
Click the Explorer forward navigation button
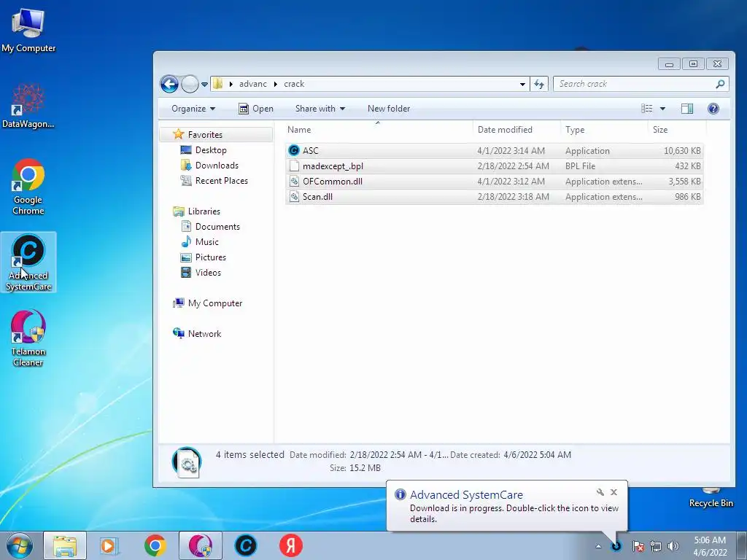(190, 85)
